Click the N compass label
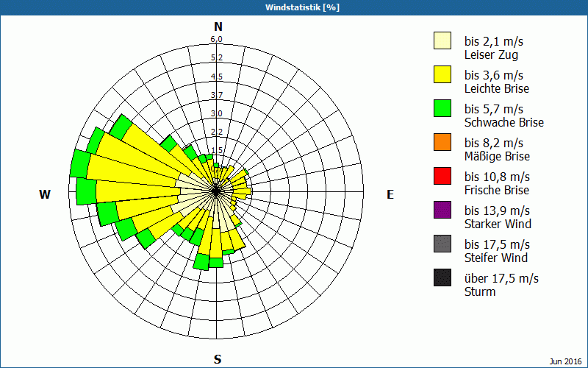Viewport: 588px width, 368px height. tap(218, 26)
